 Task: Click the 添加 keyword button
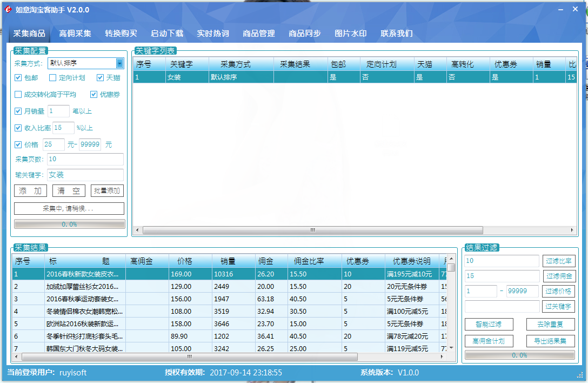(x=30, y=191)
